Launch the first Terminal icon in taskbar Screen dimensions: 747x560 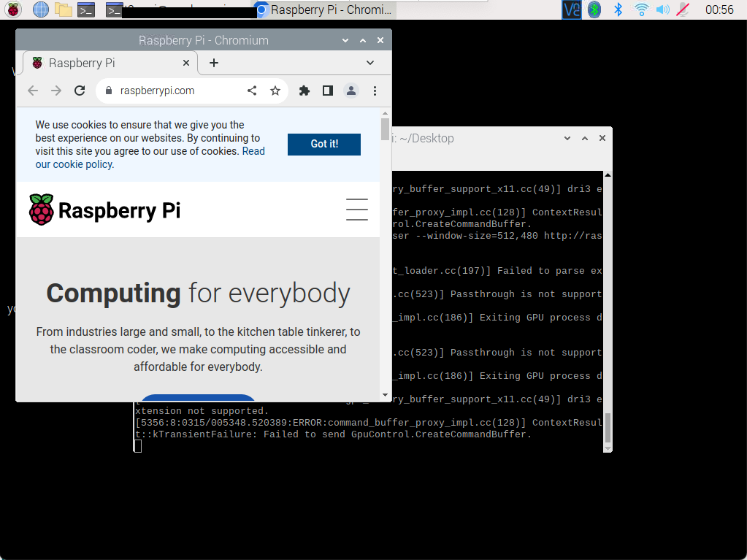tap(86, 9)
